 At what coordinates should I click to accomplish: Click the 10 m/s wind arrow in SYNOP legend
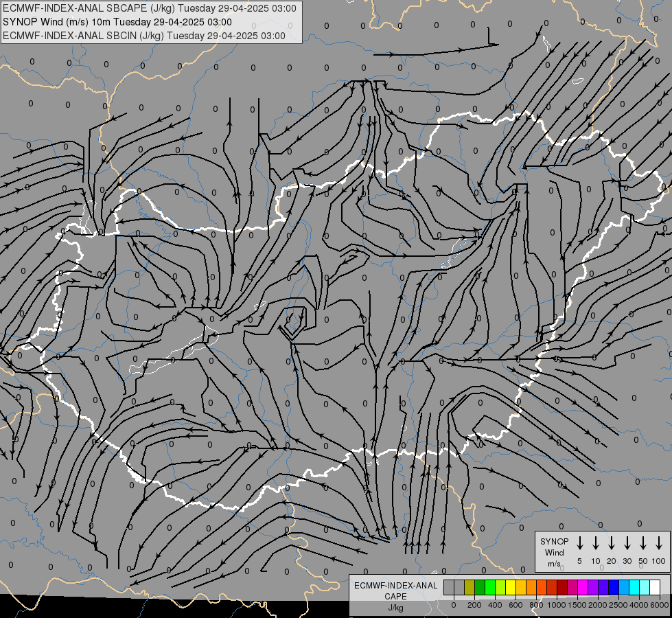[x=596, y=543]
